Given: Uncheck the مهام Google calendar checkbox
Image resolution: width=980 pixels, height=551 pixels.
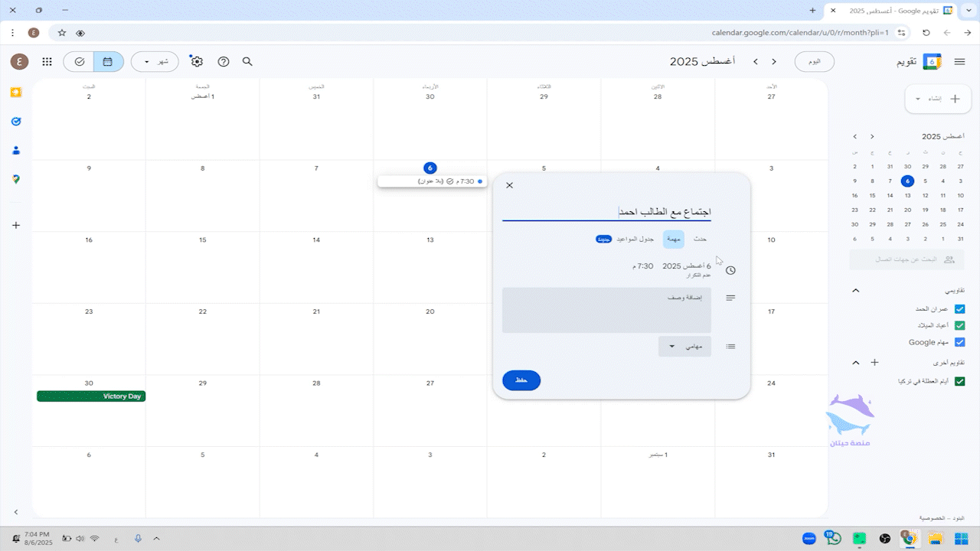Looking at the screenshot, I should [x=959, y=342].
